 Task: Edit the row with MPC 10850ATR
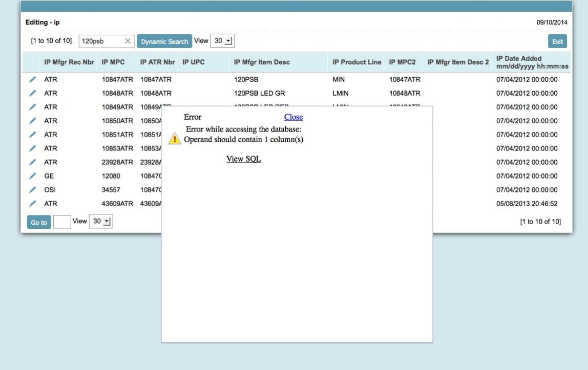[32, 120]
